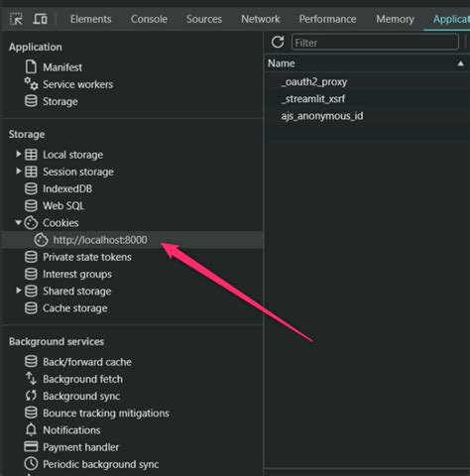Expand the Shared storage node
The image size is (470, 476).
(x=19, y=291)
